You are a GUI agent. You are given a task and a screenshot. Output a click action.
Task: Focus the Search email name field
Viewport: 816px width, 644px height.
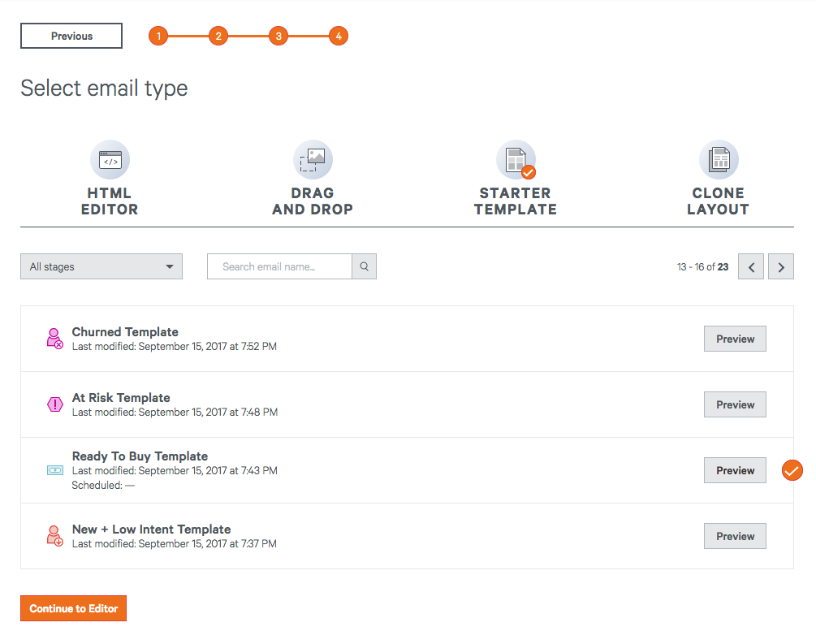coord(279,266)
